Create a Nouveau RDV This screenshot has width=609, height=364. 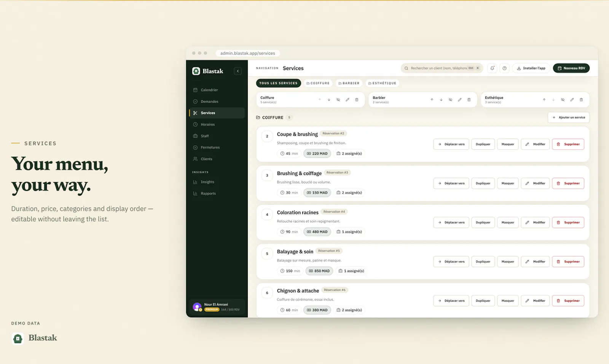point(571,68)
